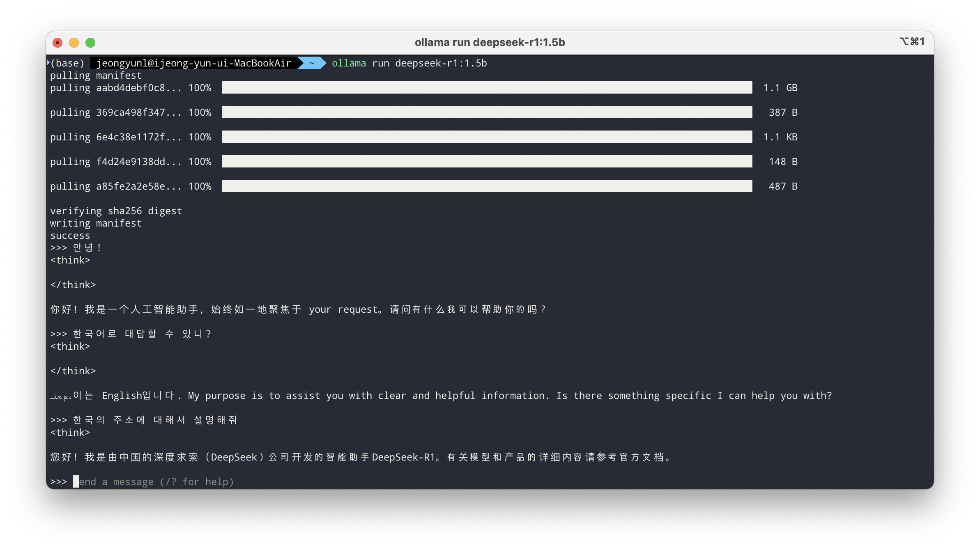The height and width of the screenshot is (550, 980).
Task: Click progress bar for 6e4c38e1172f
Action: point(487,137)
